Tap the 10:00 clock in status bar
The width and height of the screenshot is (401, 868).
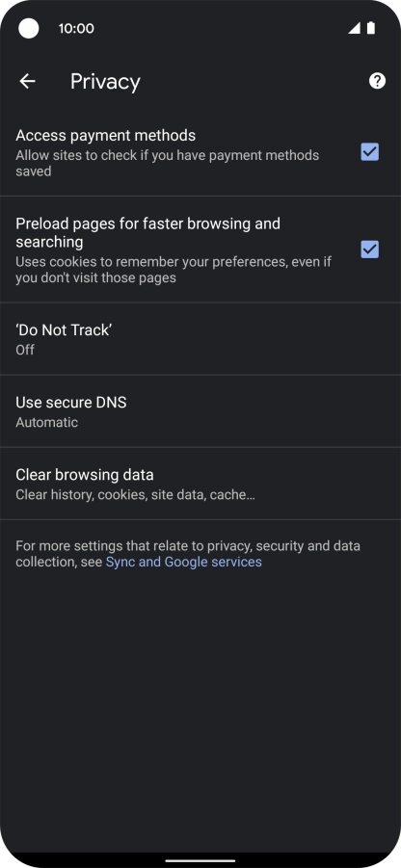[x=76, y=28]
